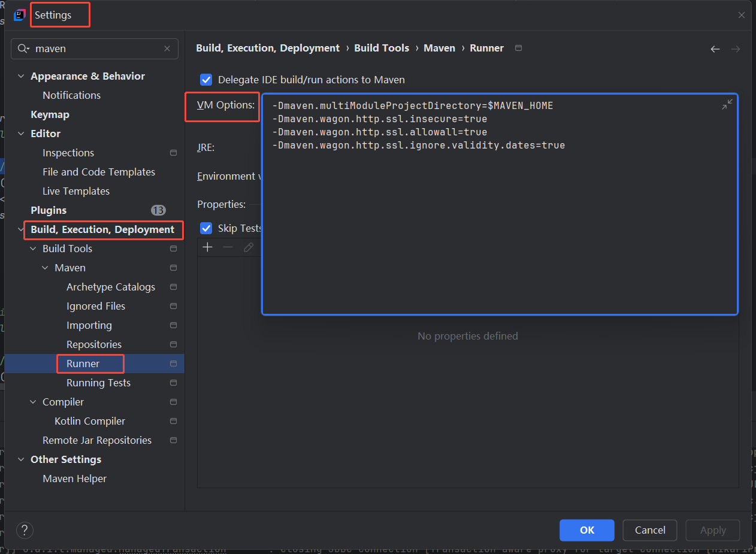Select File and Code Templates

[x=99, y=172]
